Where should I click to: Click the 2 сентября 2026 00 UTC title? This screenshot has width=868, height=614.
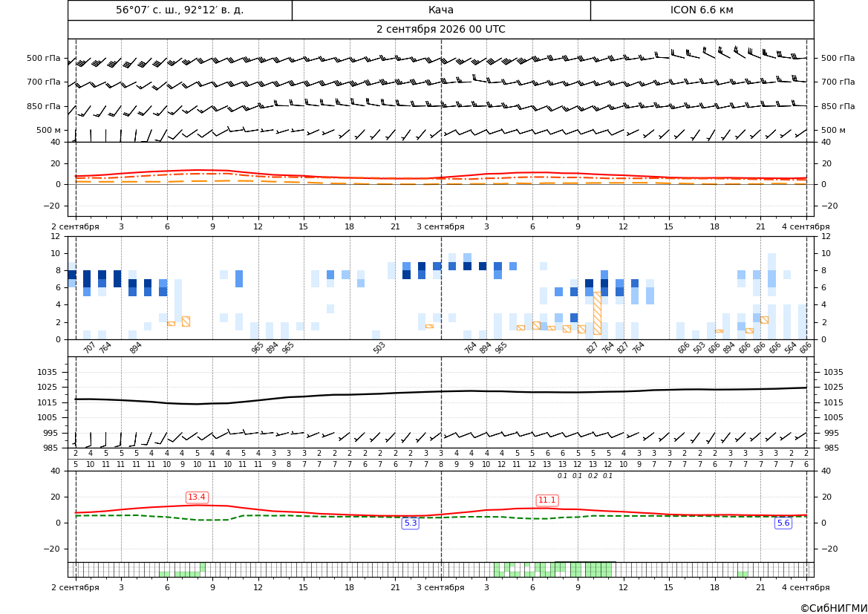tap(440, 30)
